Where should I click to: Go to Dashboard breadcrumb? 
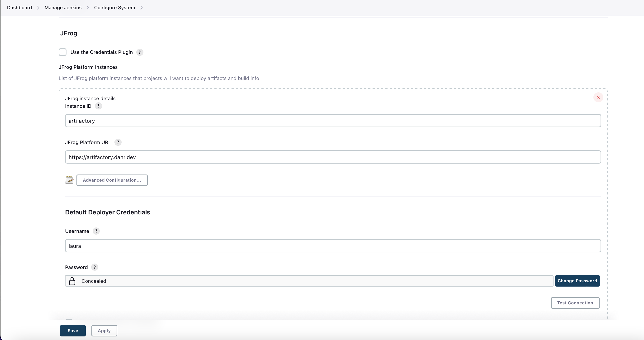(19, 8)
